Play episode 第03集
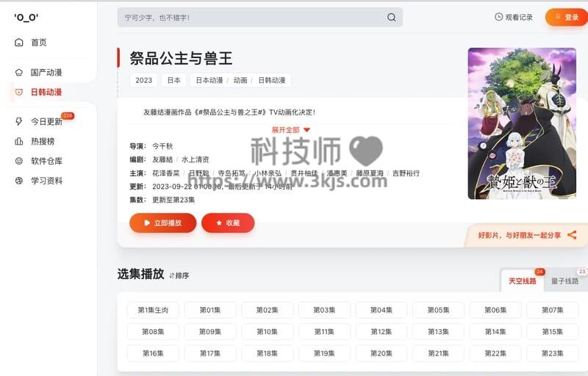The height and width of the screenshot is (376, 588). [324, 310]
